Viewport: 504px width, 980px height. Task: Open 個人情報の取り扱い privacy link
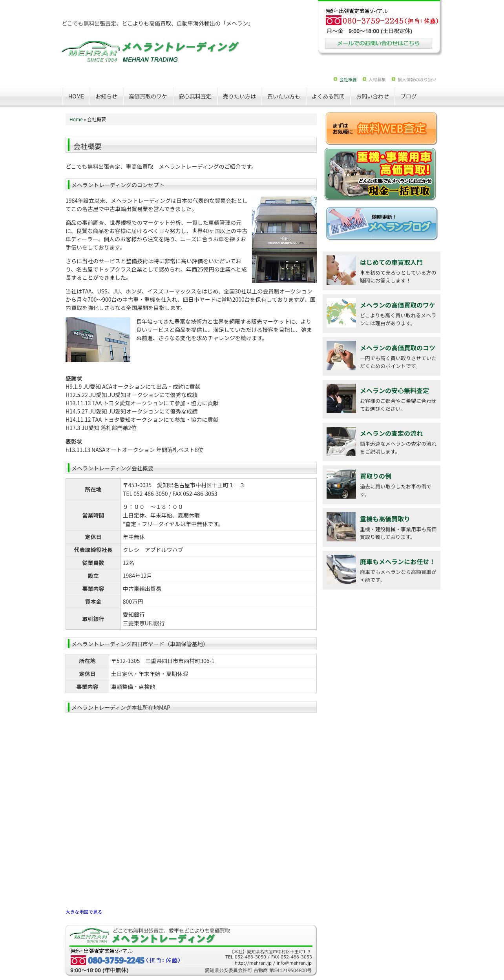(x=416, y=80)
